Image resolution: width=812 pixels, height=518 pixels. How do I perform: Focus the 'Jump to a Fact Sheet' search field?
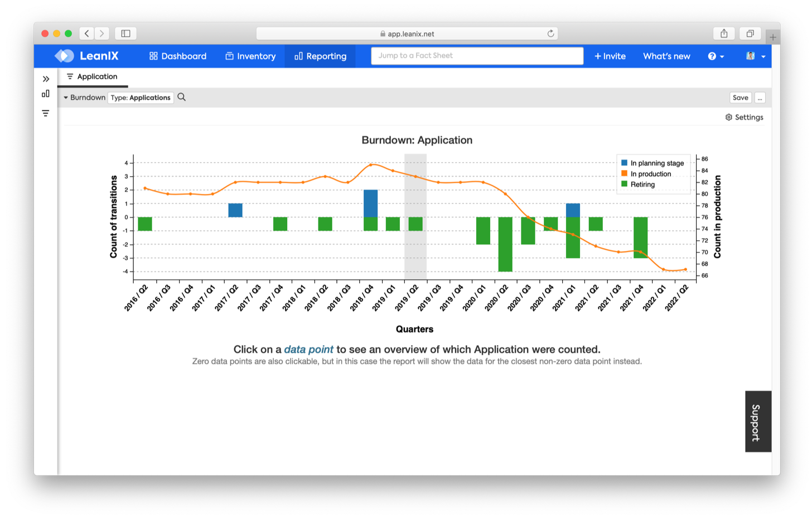coord(477,56)
